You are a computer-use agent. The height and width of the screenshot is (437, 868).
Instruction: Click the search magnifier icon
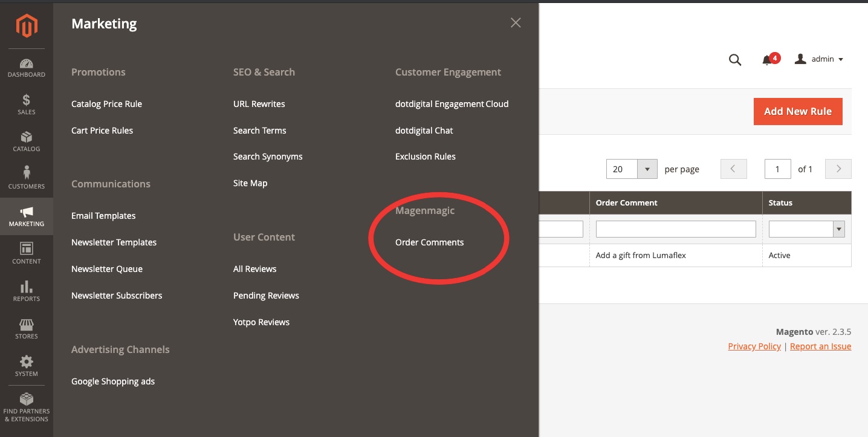pos(735,59)
